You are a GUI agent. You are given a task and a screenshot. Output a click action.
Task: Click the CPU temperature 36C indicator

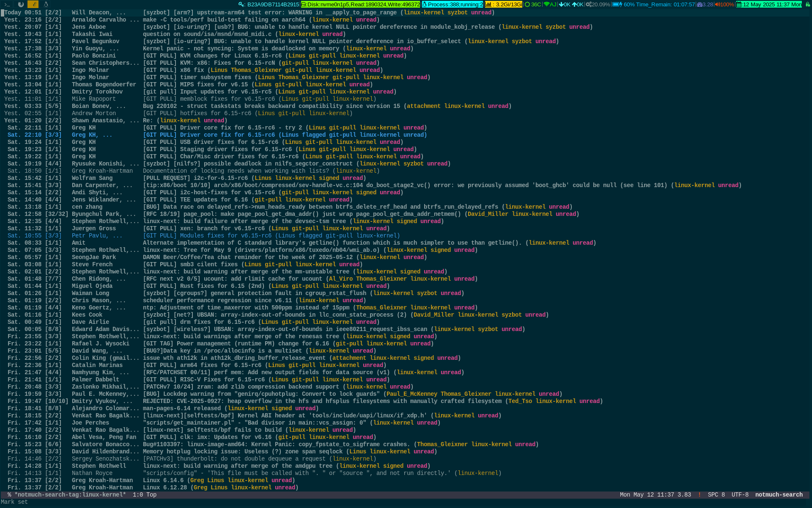coord(533,4)
